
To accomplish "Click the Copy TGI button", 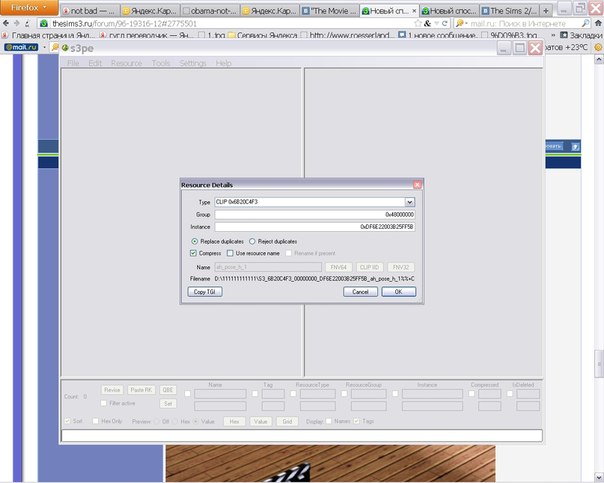I will tap(205, 291).
